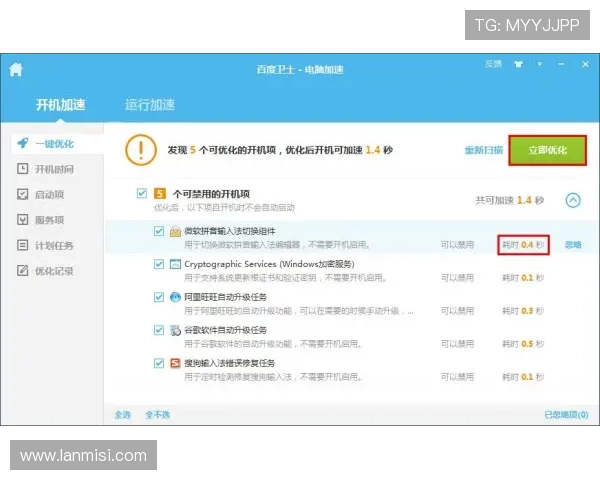Click the clock icon beside 开机时间

tap(23, 169)
